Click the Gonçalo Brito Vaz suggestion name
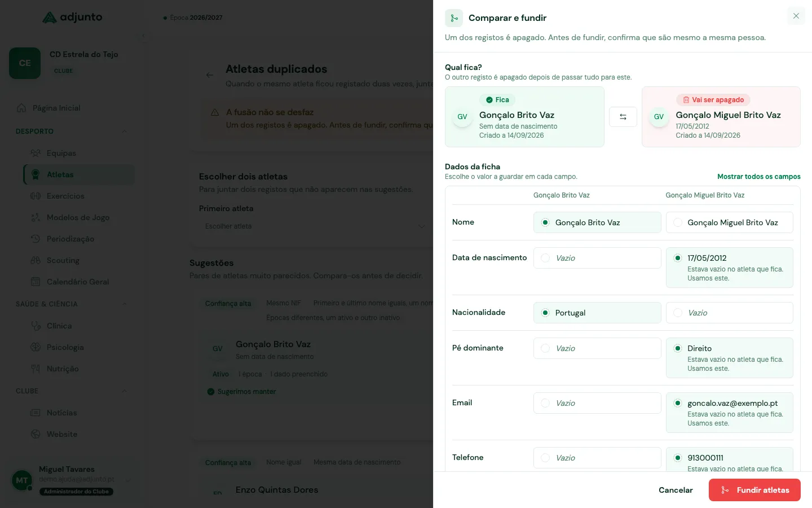The image size is (812, 508). [x=273, y=344]
